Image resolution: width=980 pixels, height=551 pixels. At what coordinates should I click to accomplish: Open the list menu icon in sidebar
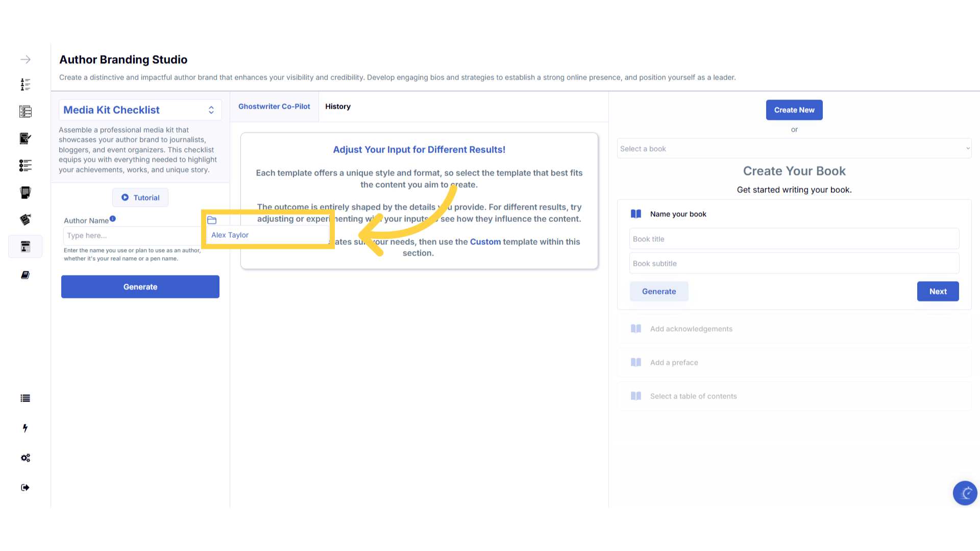point(25,398)
